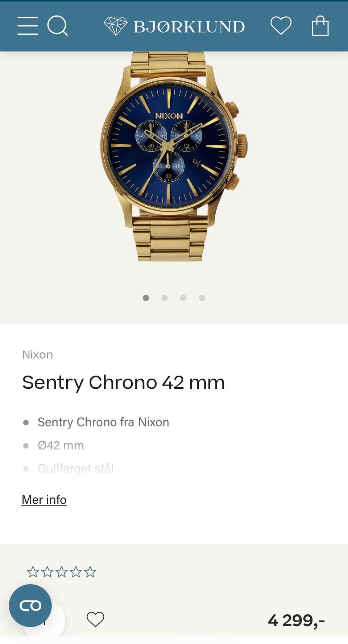Click the 4 299,- price
Image resolution: width=348 pixels, height=644 pixels.
point(296,620)
